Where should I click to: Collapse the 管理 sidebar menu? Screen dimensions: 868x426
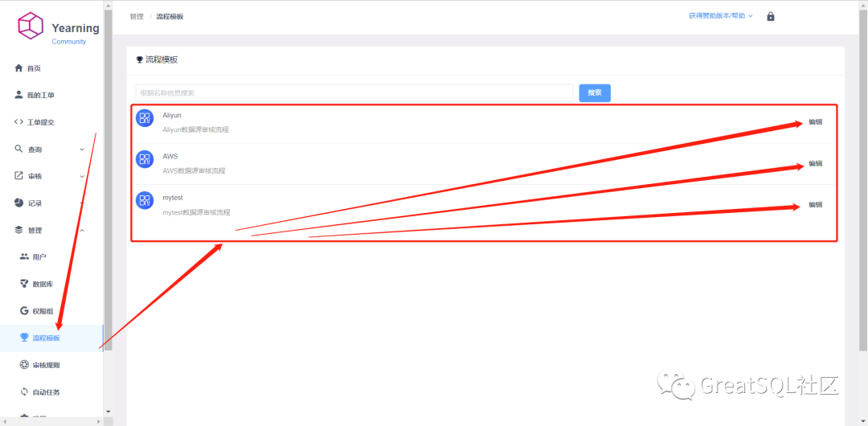[x=48, y=230]
